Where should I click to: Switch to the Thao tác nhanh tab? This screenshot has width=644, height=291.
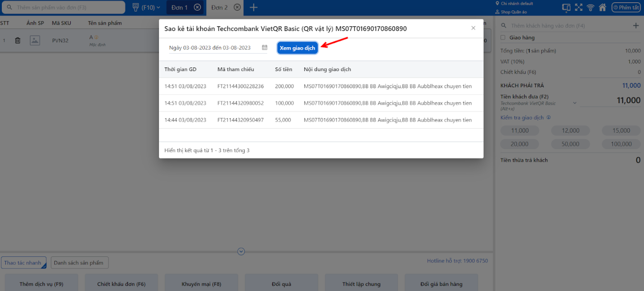pyautogui.click(x=24, y=263)
